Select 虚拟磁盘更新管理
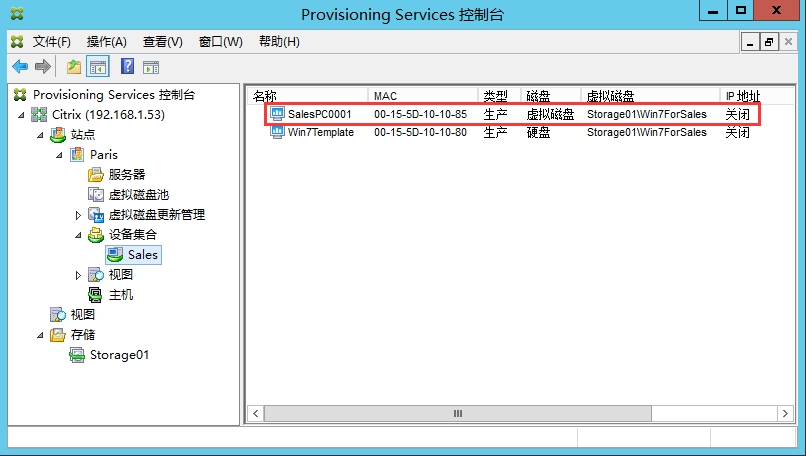This screenshot has width=806, height=456. click(x=157, y=215)
